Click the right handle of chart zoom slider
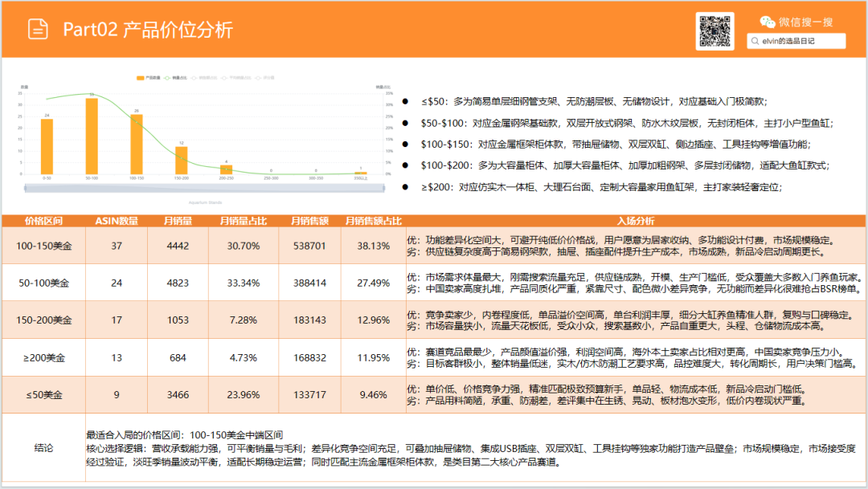 click(x=383, y=189)
